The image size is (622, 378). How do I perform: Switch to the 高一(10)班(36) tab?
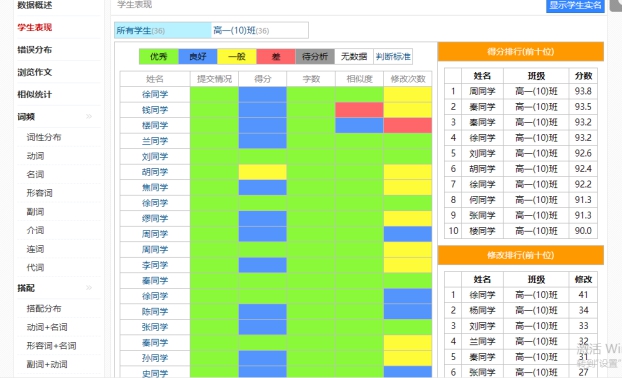(x=259, y=31)
